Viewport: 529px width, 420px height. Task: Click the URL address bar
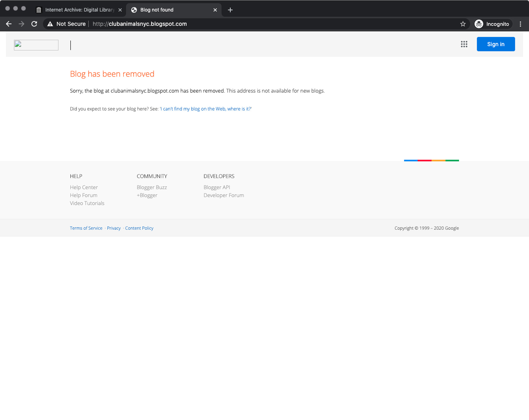[238, 24]
